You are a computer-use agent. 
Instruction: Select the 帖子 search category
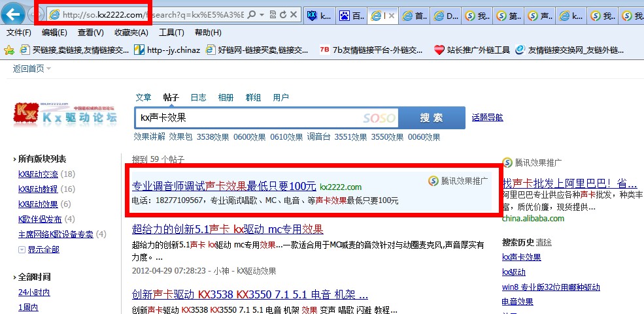(171, 97)
